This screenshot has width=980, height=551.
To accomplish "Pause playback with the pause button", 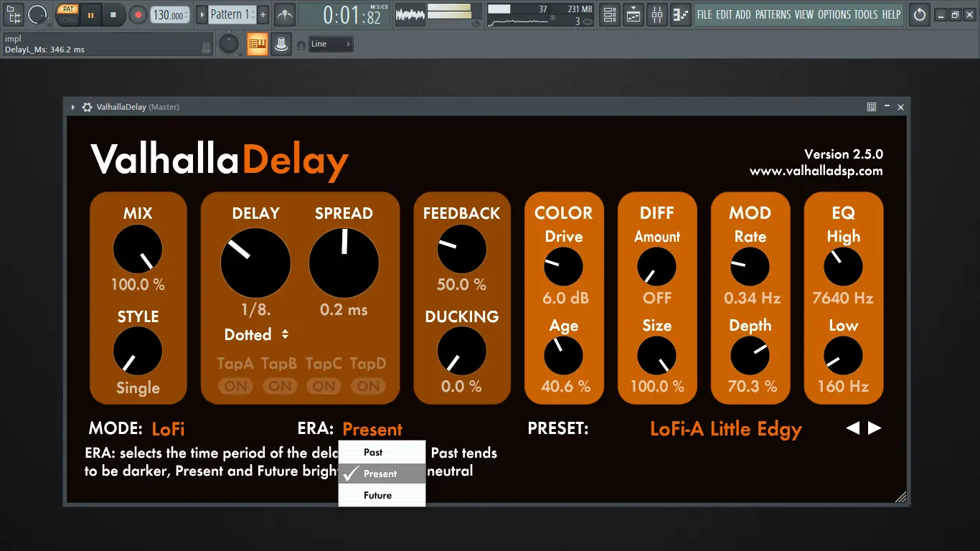I will 90,14.
